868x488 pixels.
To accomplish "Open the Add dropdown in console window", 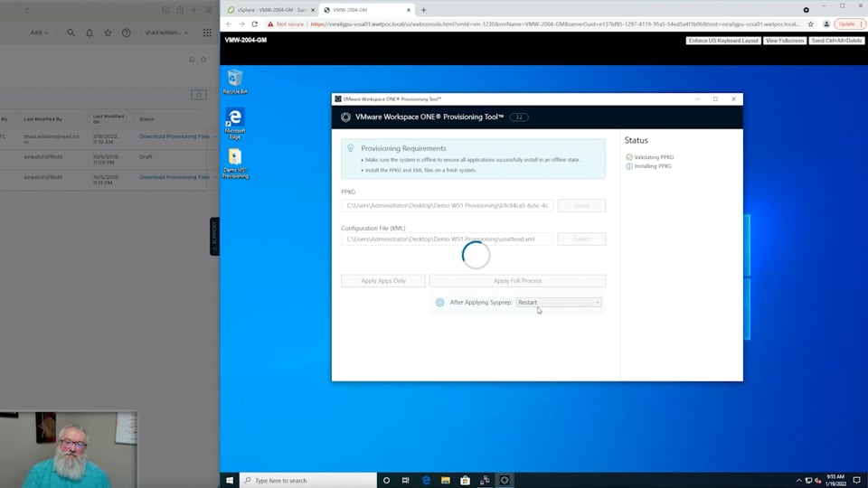I will pos(39,33).
